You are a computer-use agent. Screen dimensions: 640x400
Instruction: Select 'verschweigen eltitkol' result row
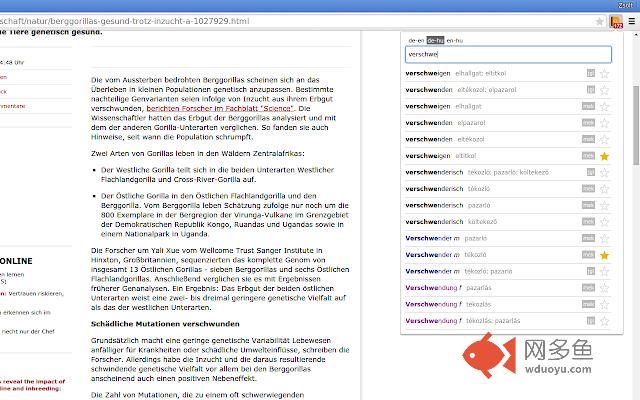point(508,156)
